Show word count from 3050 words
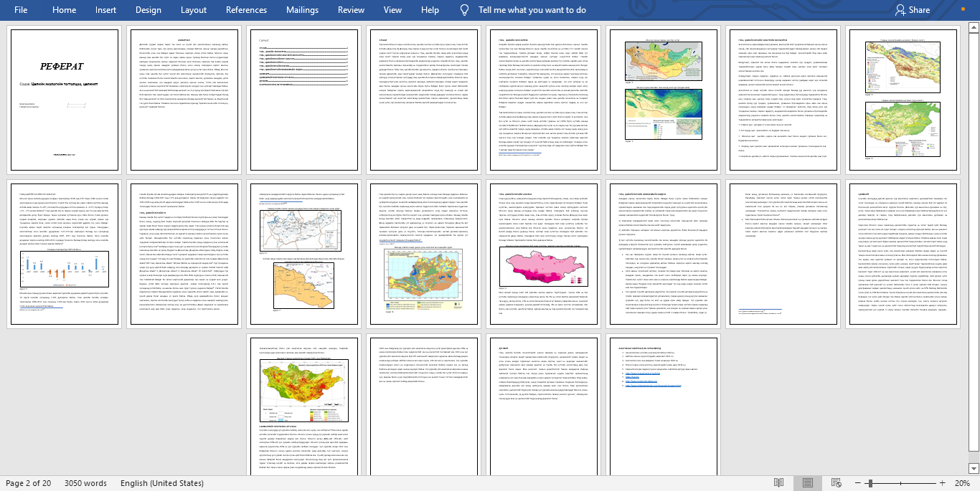980x491 pixels. pos(85,483)
